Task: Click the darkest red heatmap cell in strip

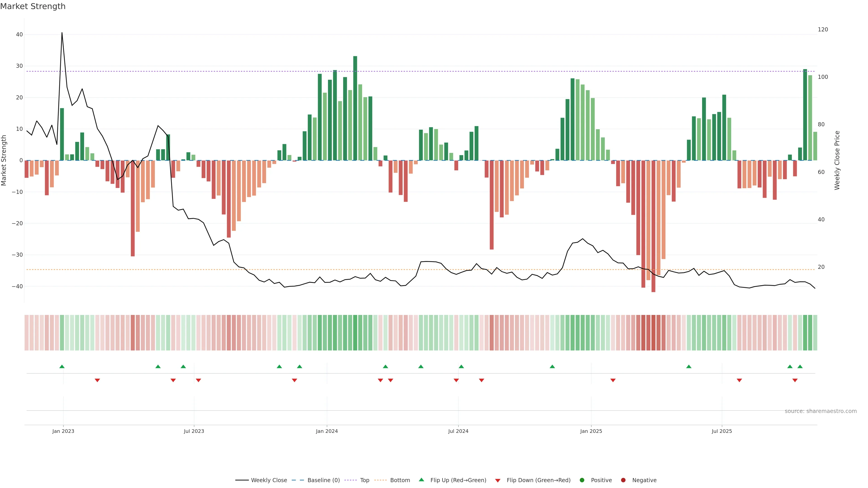Action: pos(653,333)
